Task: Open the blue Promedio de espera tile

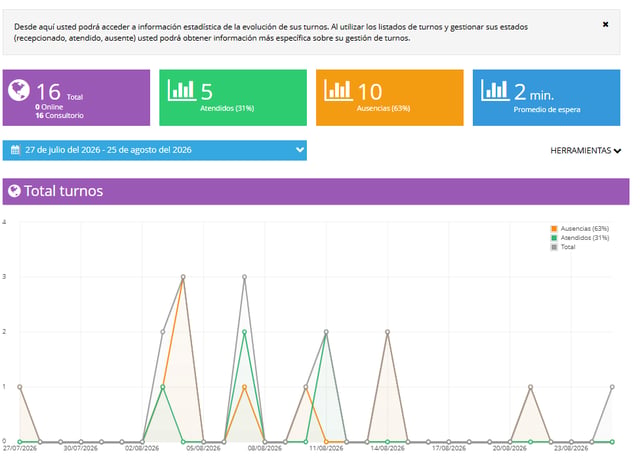Action: click(546, 98)
